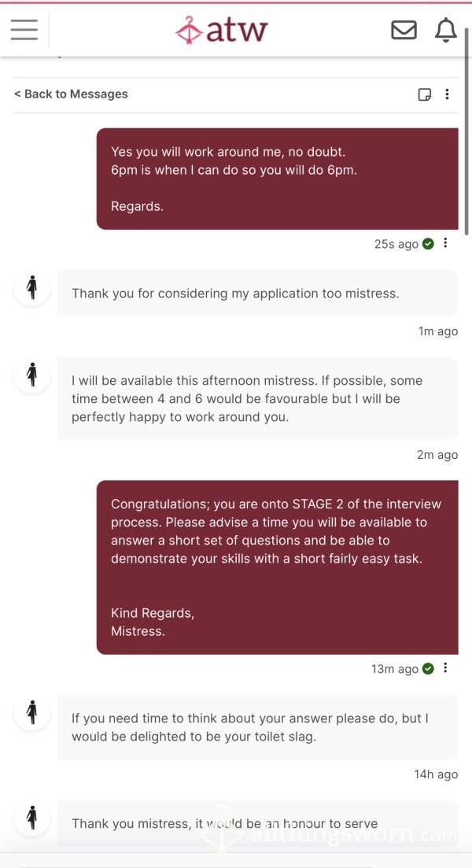
Task: Select the 'Congratulations; you are onto STAGE 2' message
Action: [277, 567]
